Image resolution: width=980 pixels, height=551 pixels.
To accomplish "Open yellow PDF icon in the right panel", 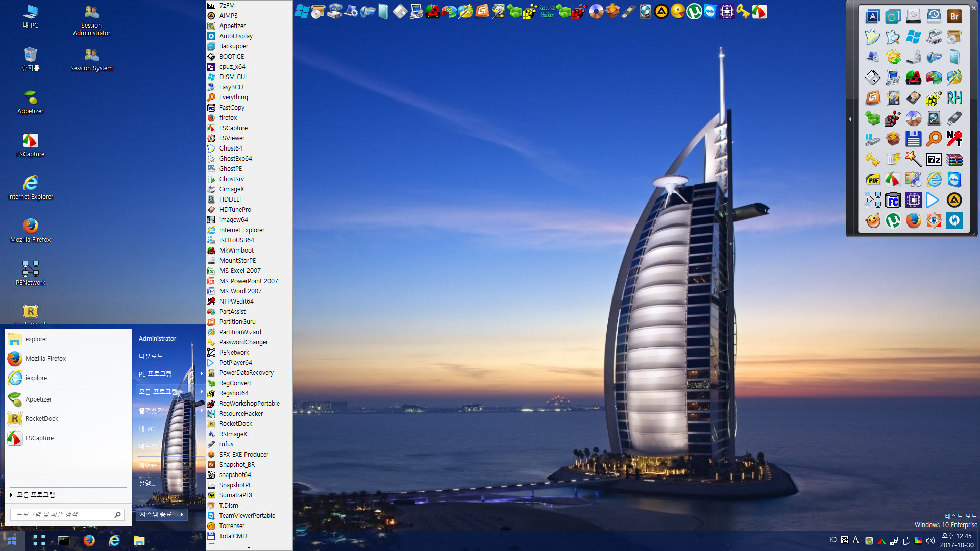I will [x=872, y=180].
